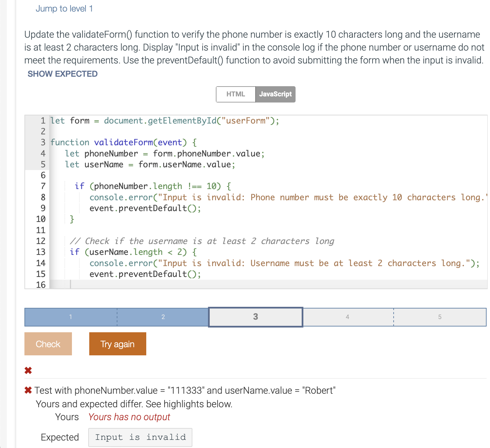This screenshot has height=448, width=490.
Task: Select level 5 on the progress bar
Action: (440, 317)
